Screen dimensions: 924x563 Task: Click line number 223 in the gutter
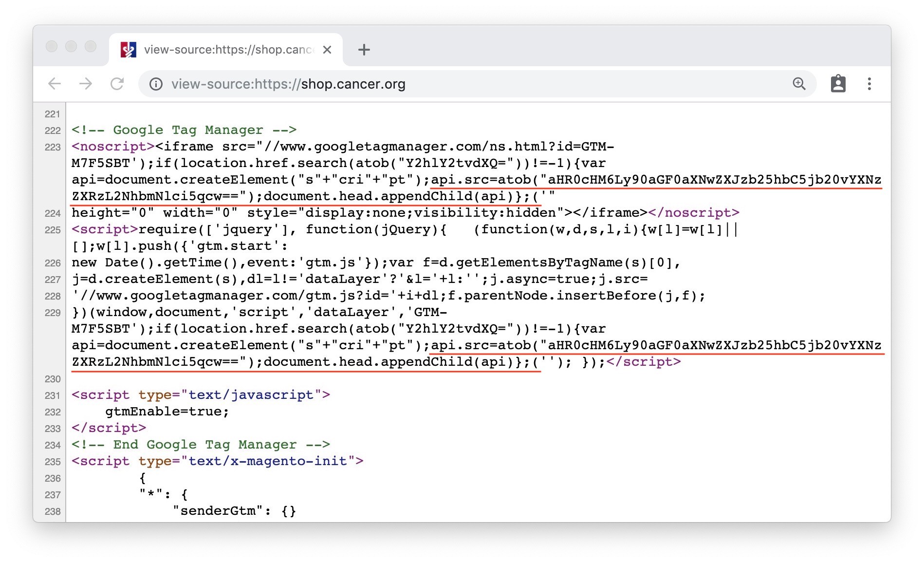click(x=53, y=147)
